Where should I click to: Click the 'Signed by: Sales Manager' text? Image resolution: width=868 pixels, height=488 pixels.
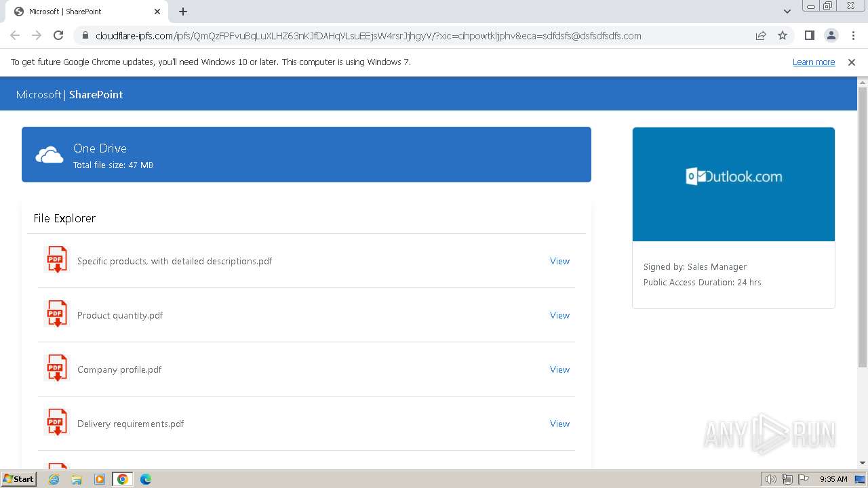(695, 267)
